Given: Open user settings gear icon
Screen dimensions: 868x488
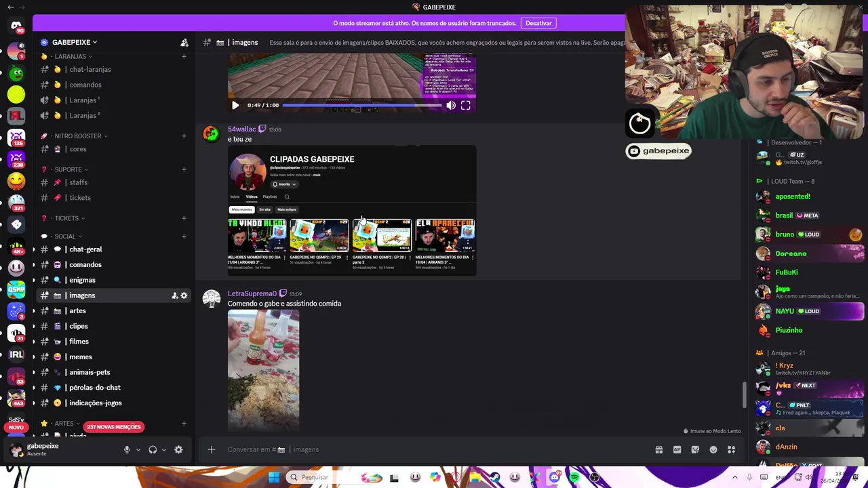Looking at the screenshot, I should 178,449.
